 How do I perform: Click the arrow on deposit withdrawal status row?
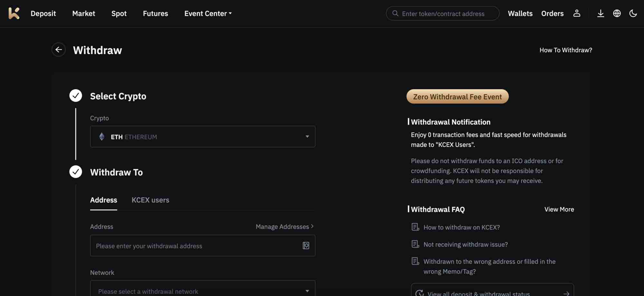point(566,293)
